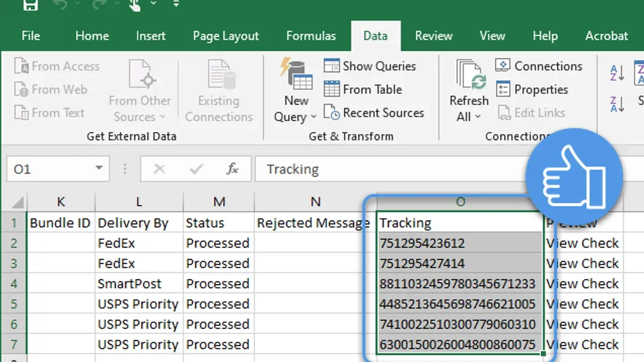Click the Insert Function fx icon
Viewport: 644px width, 362px height.
(232, 169)
